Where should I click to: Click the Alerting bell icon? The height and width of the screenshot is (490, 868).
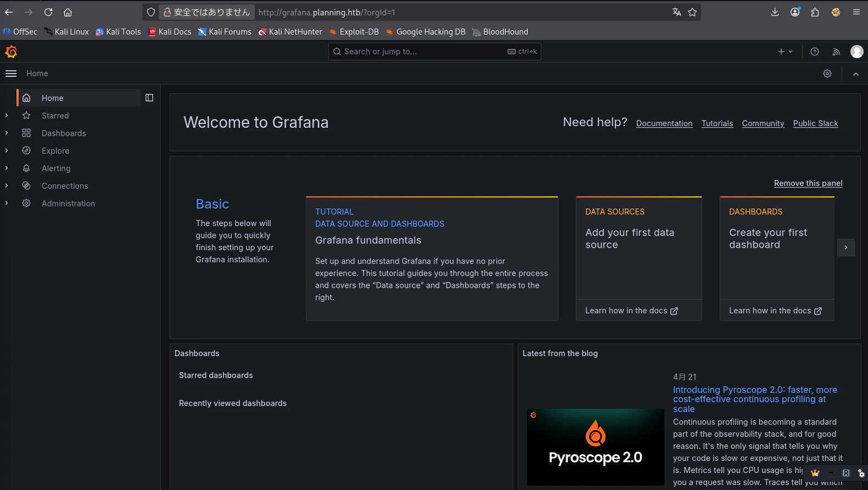click(26, 168)
